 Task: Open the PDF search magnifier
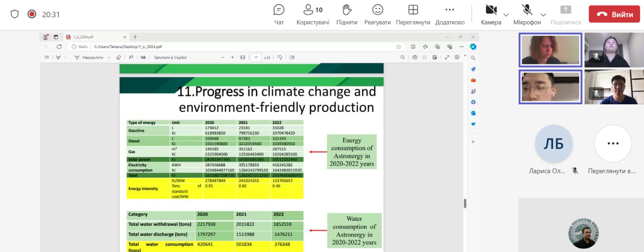[402, 57]
